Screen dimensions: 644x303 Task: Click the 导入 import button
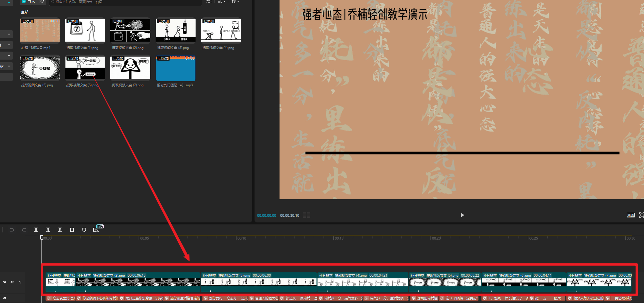coord(29,2)
